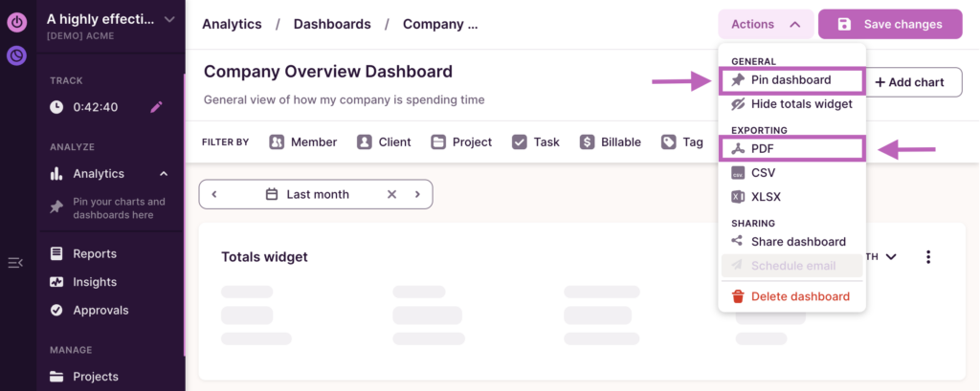Open Reports from the sidebar
Screen dimensions: 980x391
coord(95,253)
